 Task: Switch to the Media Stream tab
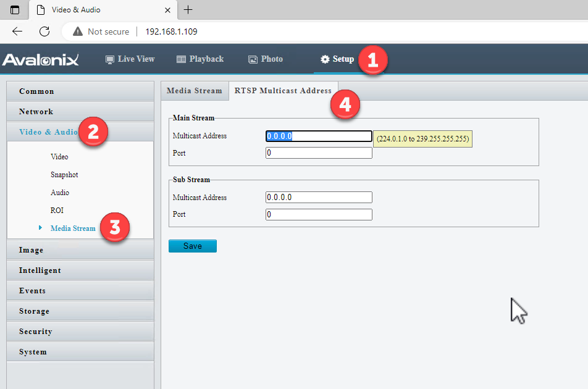click(194, 90)
